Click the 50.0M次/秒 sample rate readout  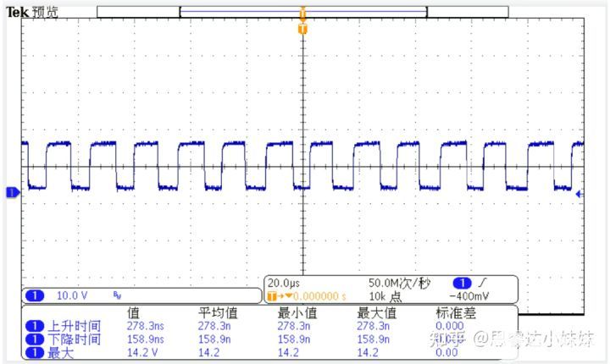[400, 283]
